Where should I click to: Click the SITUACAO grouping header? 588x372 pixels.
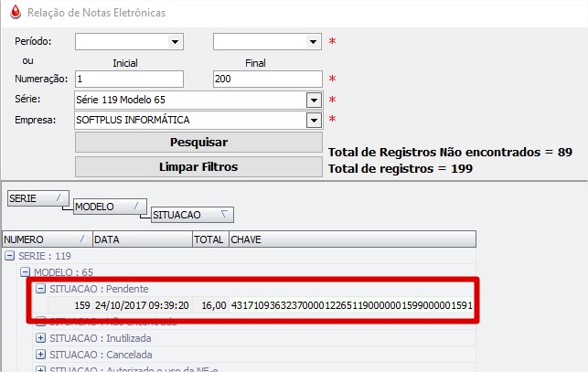pos(192,215)
